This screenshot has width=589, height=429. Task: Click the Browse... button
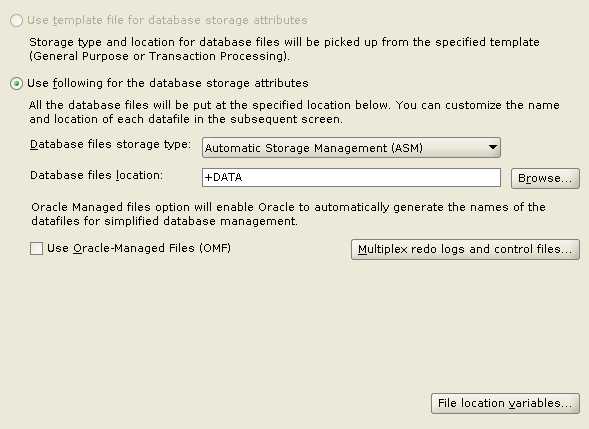coord(545,178)
